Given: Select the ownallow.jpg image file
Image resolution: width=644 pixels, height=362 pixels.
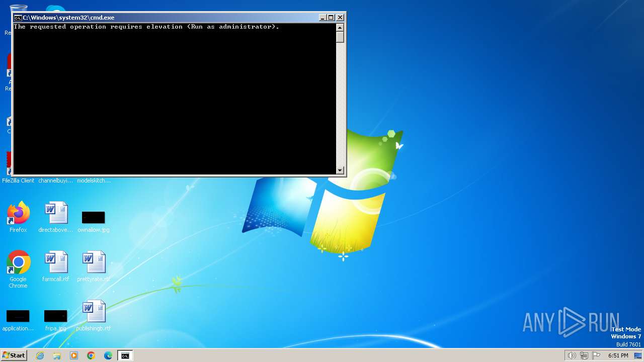Looking at the screenshot, I should 94,221.
